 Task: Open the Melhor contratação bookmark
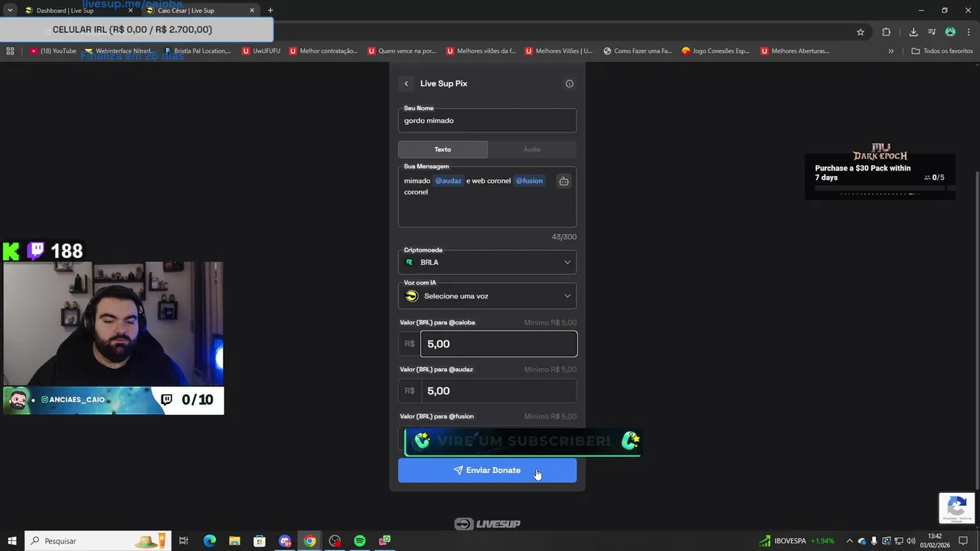click(x=323, y=51)
